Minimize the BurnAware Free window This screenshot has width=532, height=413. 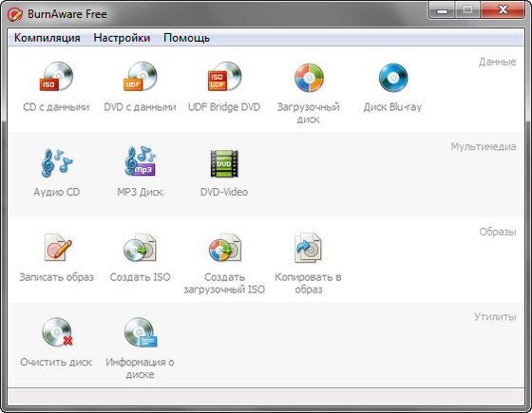point(442,10)
